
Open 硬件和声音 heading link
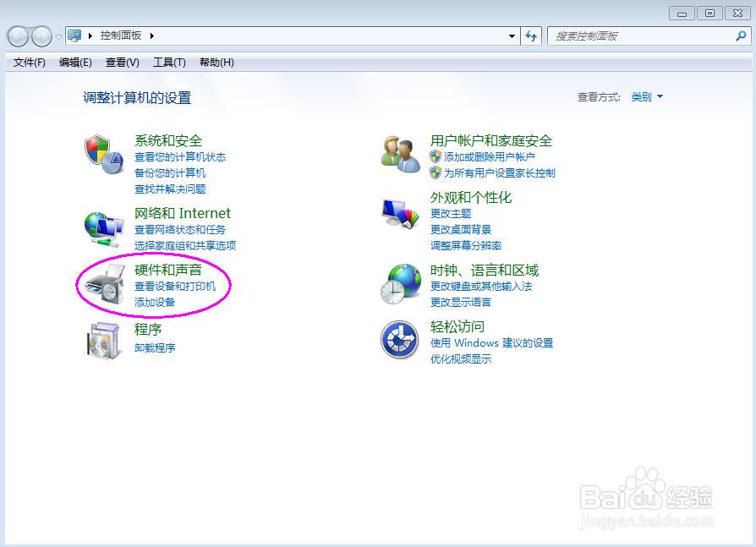click(x=168, y=270)
